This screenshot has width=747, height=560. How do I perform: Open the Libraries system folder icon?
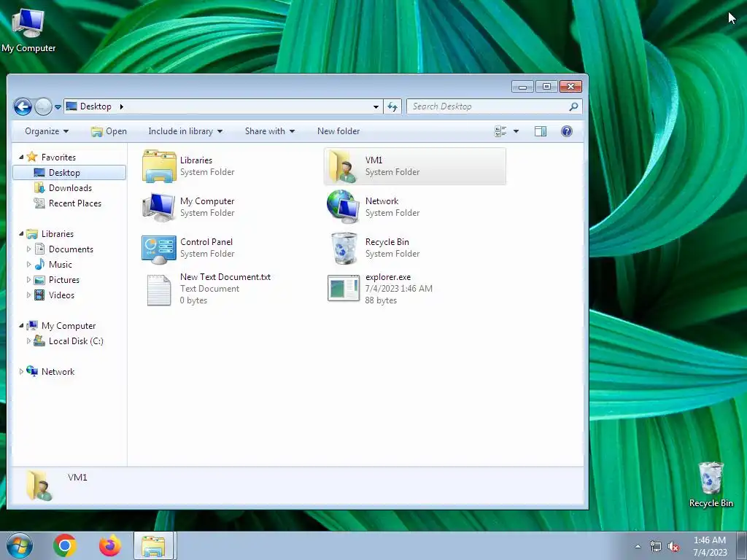pyautogui.click(x=159, y=166)
